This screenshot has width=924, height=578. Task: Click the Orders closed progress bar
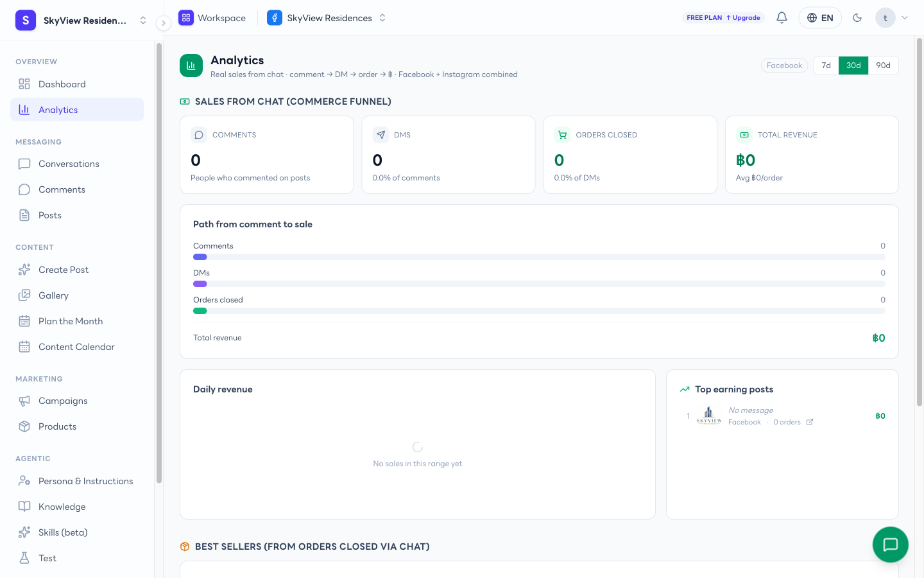click(539, 311)
